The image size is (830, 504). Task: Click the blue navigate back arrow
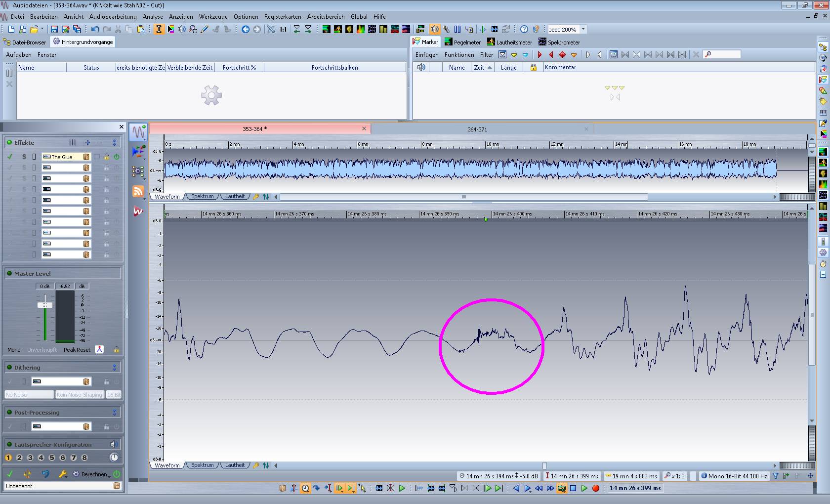pos(246,30)
